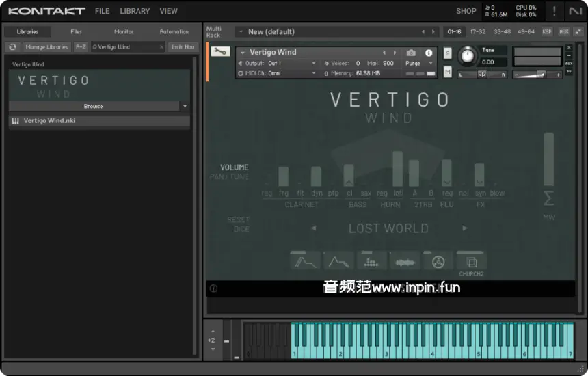Open dropdown arrow beside Browse button
Viewport: 588px width, 376px height.
184,107
